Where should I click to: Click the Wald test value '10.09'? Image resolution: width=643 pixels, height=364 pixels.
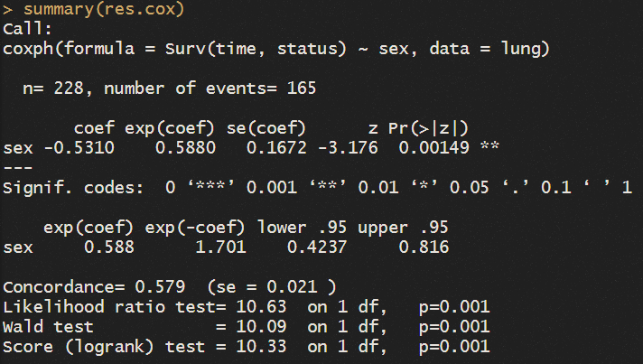(x=261, y=327)
